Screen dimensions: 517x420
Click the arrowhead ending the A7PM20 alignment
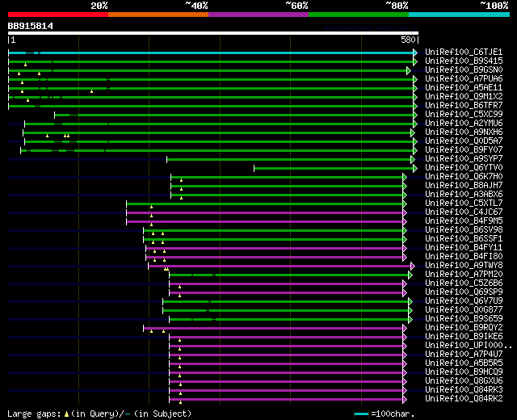point(410,275)
